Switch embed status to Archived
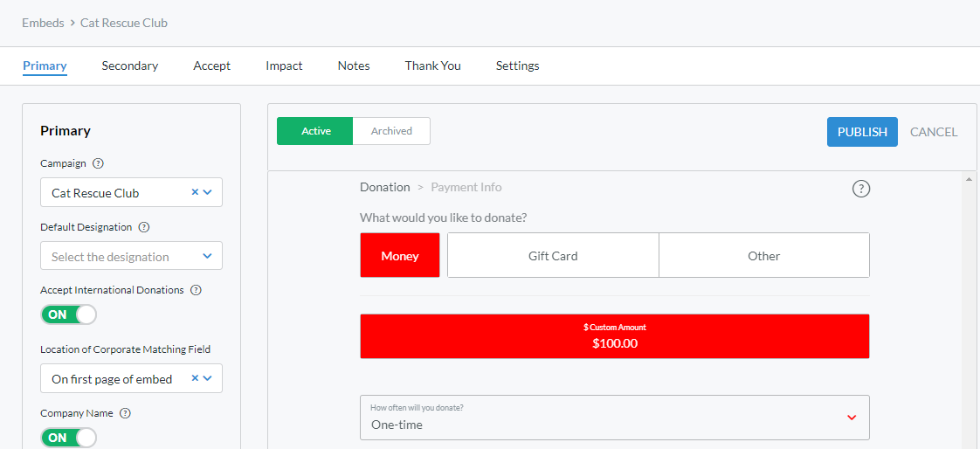Image resolution: width=980 pixels, height=449 pixels. pyautogui.click(x=391, y=131)
